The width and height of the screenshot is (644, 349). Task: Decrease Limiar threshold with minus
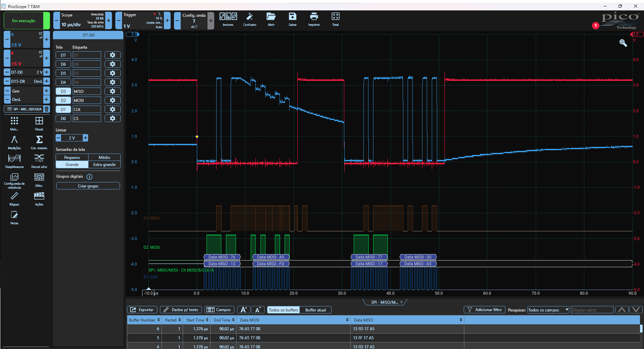(x=58, y=138)
